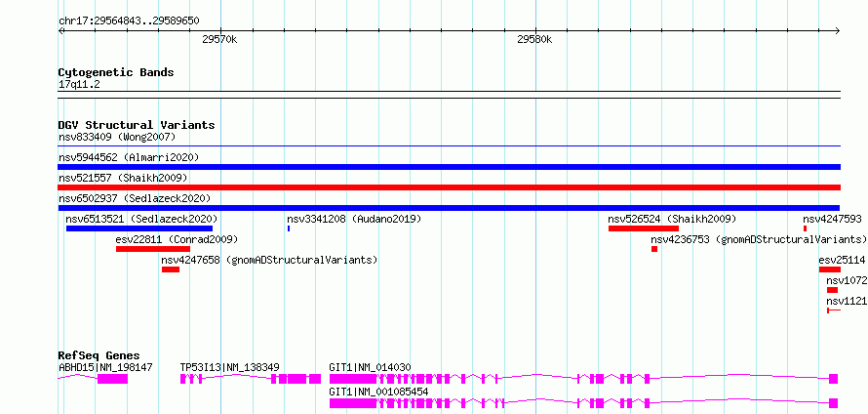
Task: Click the nsv6502937 (Sedlazeck2020) label
Action: [x=135, y=198]
